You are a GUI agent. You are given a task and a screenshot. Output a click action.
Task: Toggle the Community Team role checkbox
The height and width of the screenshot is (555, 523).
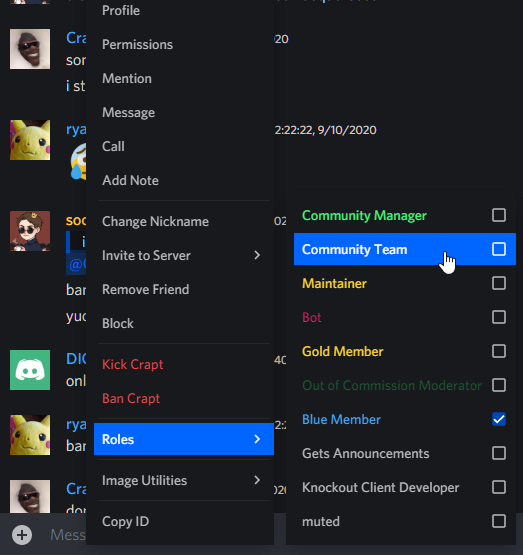tap(499, 249)
